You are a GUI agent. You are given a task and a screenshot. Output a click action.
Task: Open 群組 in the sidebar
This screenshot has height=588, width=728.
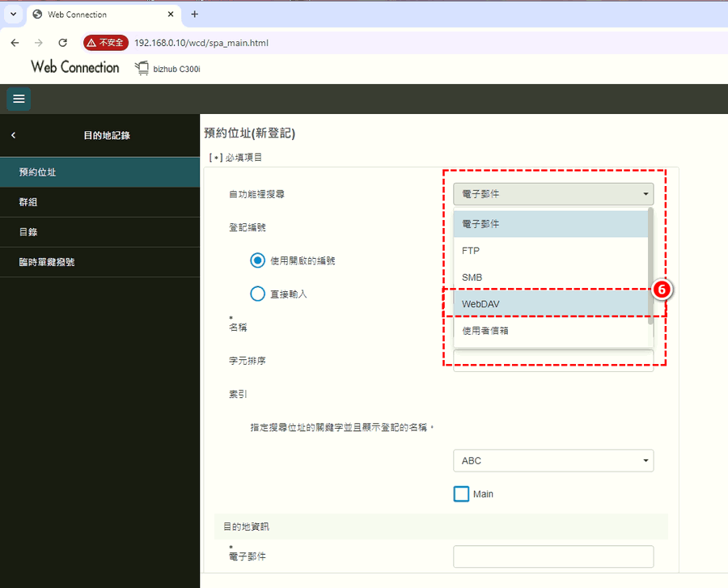click(99, 202)
